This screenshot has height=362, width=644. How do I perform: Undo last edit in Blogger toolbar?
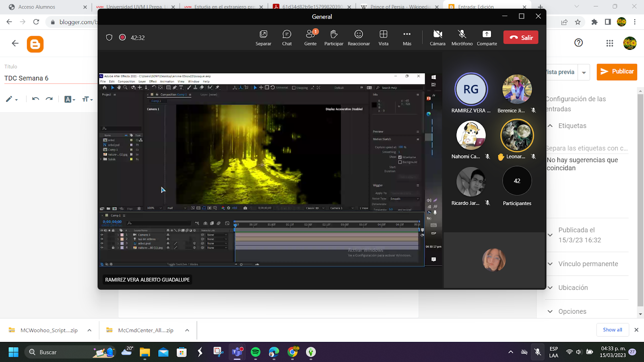(x=35, y=99)
